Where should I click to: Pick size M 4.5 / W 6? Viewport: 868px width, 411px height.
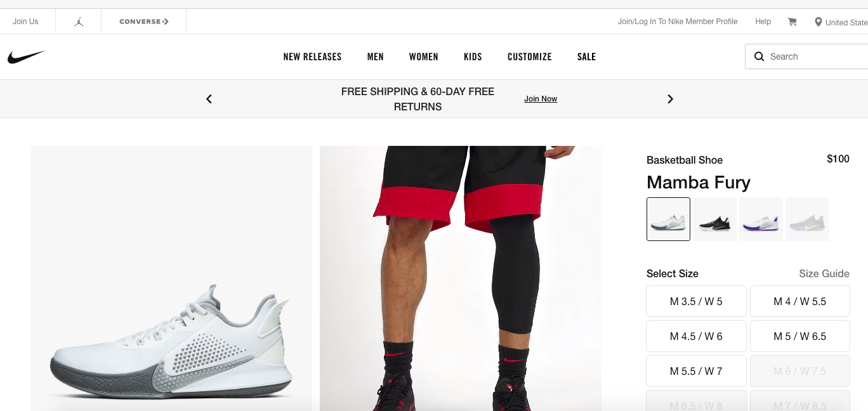pyautogui.click(x=696, y=336)
